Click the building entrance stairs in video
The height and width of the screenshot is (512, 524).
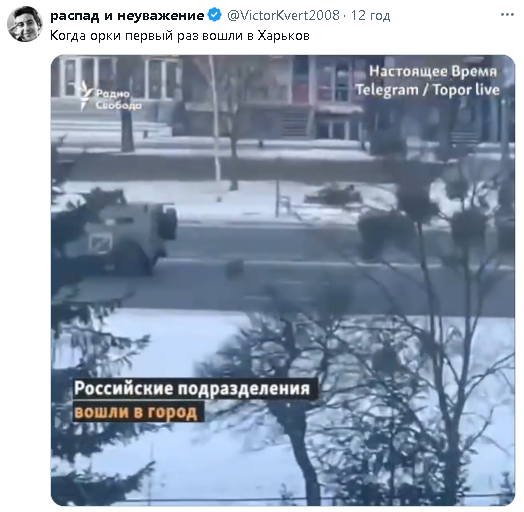coord(294,124)
